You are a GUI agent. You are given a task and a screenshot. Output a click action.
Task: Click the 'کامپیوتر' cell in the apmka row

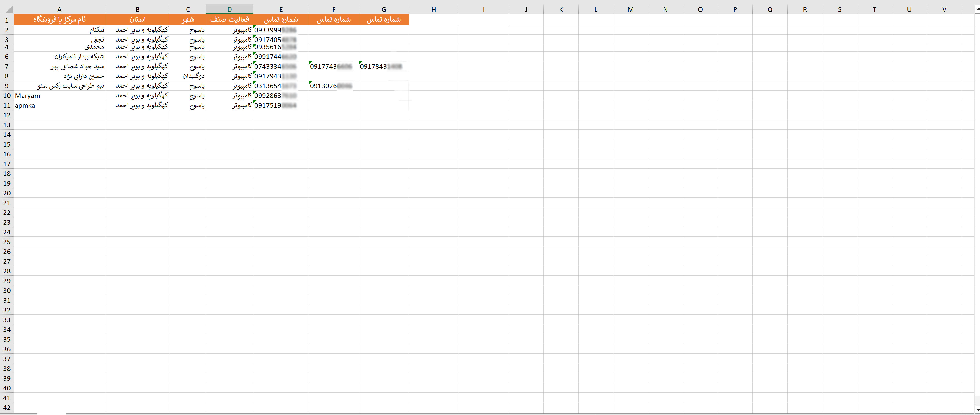(x=229, y=105)
